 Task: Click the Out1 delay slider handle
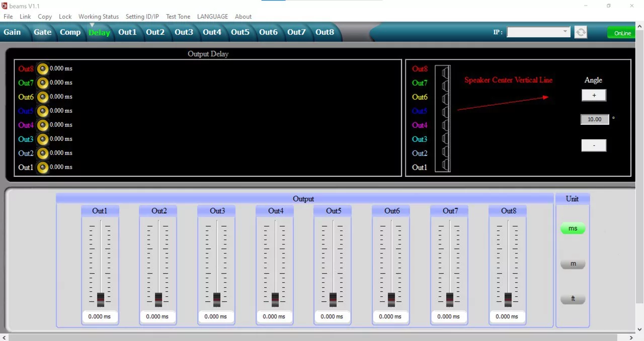[101, 299]
